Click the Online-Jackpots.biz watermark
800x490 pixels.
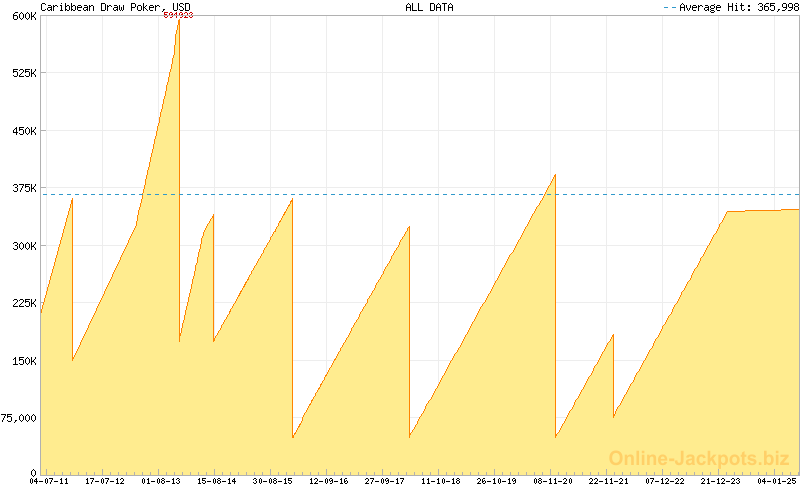point(699,458)
